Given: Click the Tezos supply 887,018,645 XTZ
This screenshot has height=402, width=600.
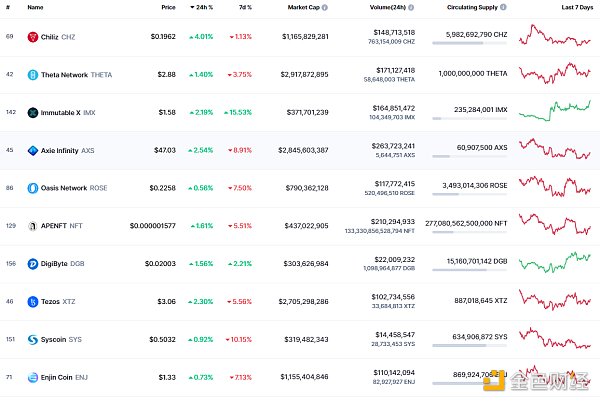Looking at the screenshot, I should click(x=481, y=301).
